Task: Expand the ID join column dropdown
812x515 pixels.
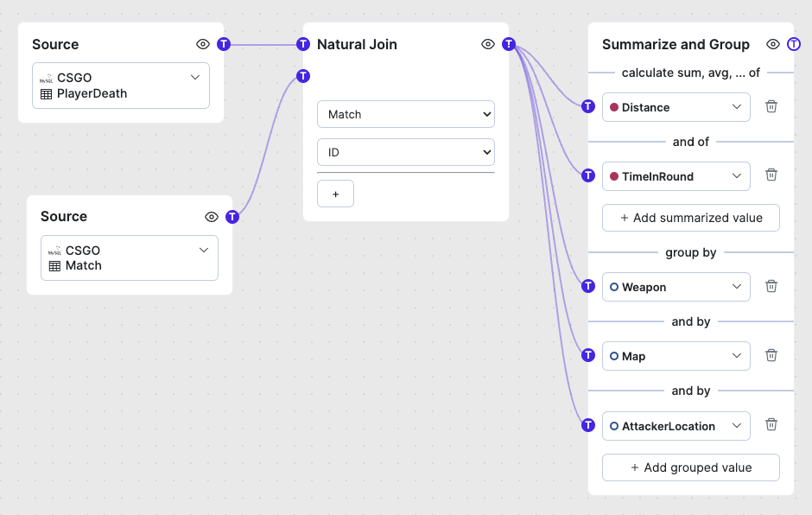Action: coord(406,152)
